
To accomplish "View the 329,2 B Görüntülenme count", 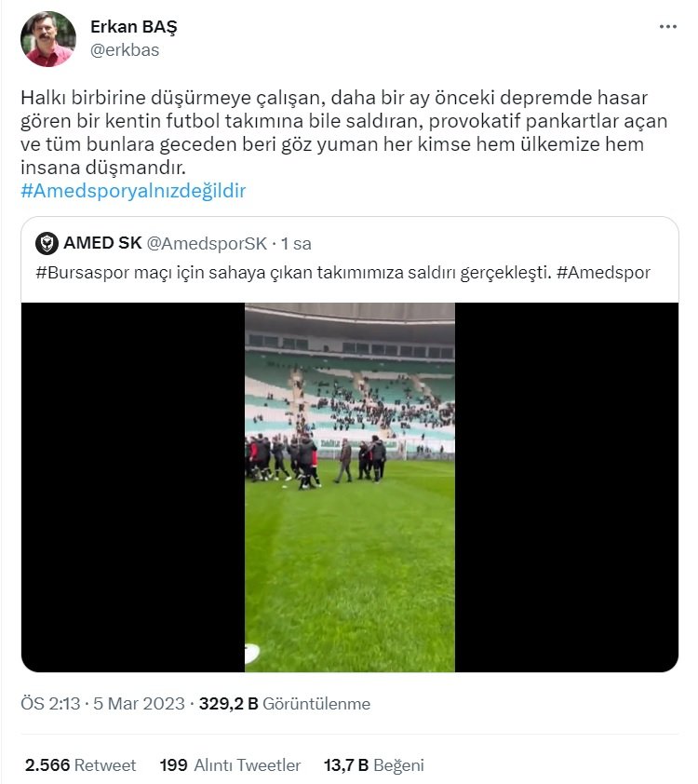I will (x=285, y=704).
